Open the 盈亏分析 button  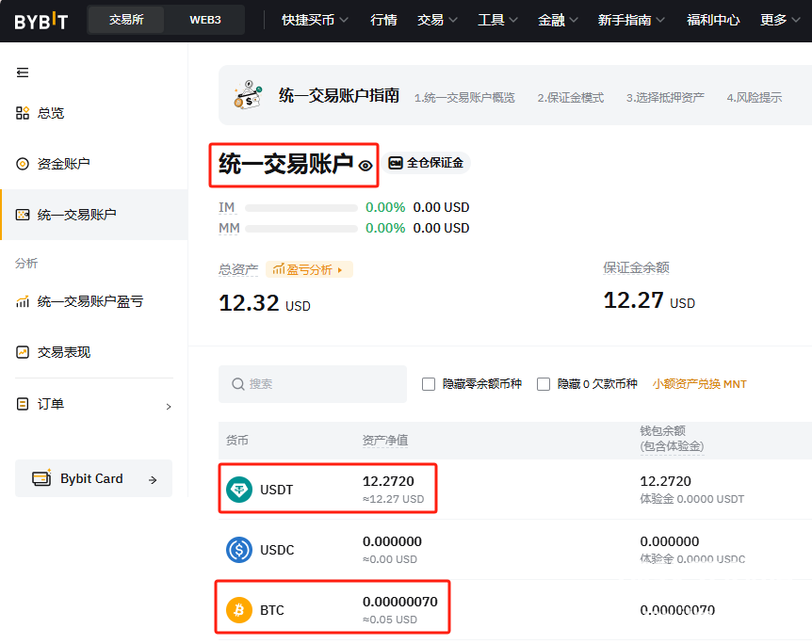coord(309,269)
